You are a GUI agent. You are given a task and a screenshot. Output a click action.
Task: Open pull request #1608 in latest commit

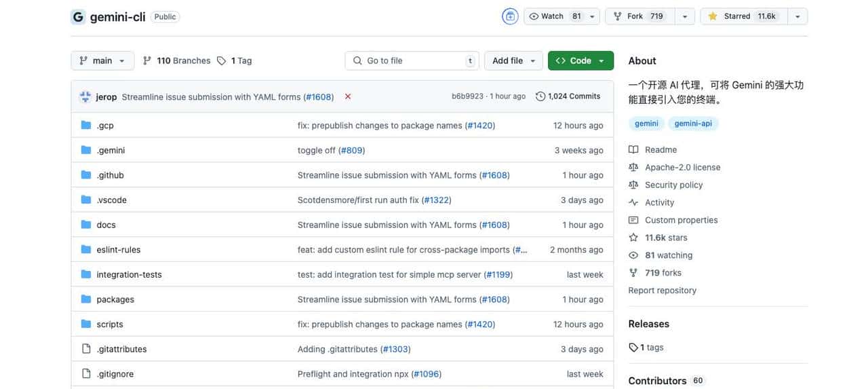[x=319, y=97]
